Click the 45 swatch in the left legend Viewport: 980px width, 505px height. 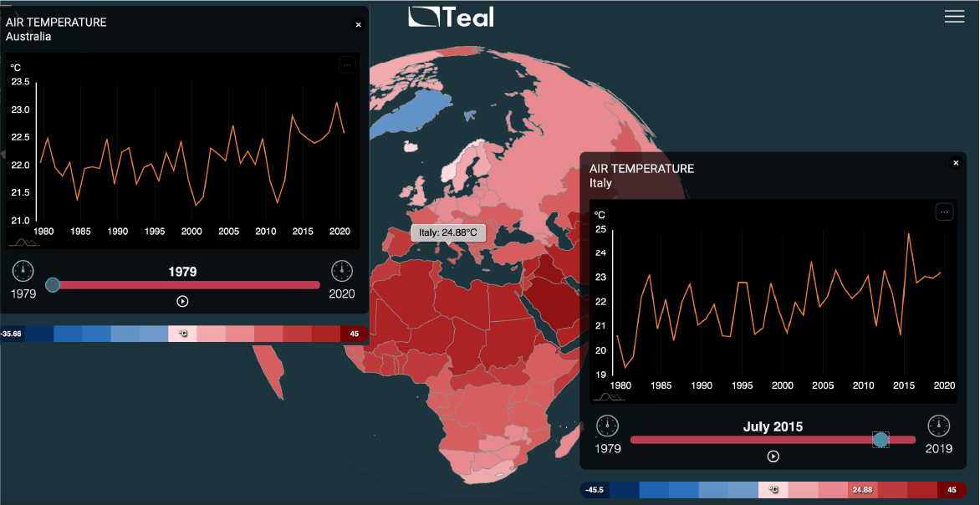point(355,334)
